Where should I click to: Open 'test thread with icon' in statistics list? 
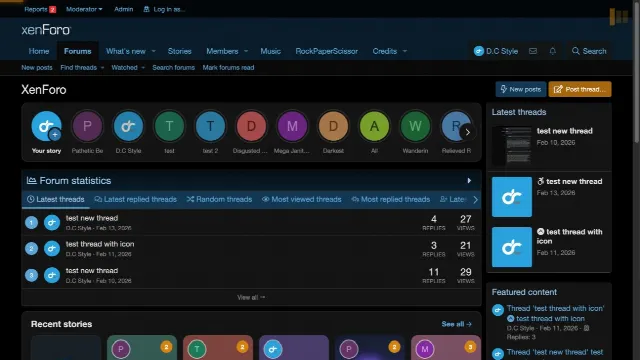click(x=100, y=244)
